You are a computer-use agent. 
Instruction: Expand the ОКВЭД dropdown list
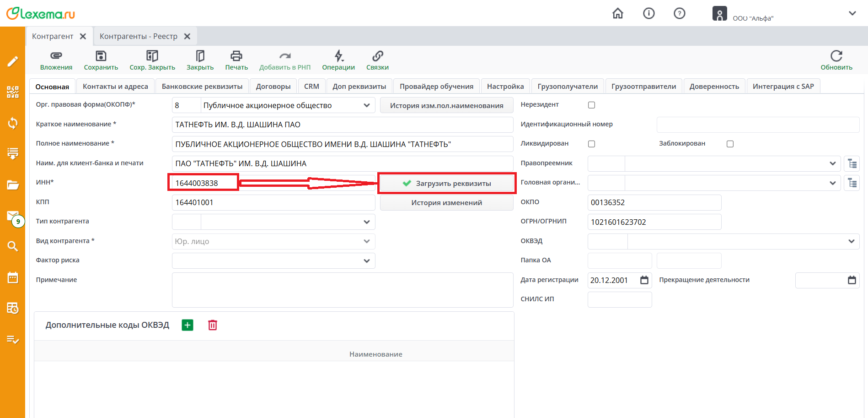(x=851, y=241)
